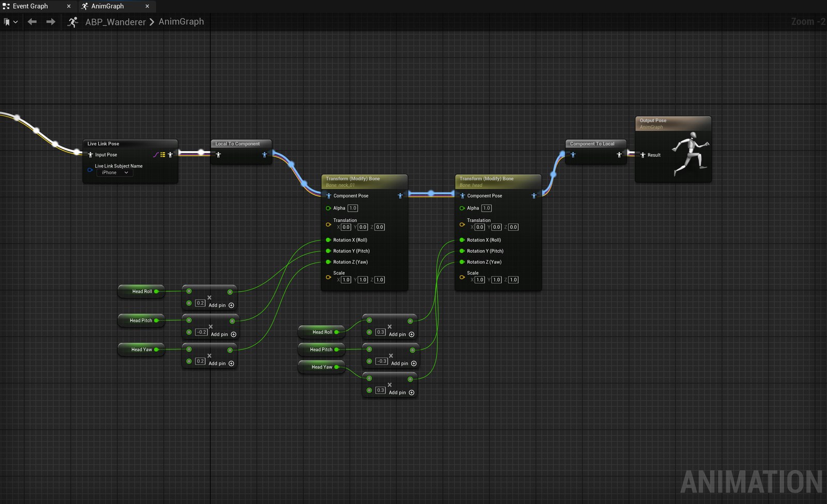The width and height of the screenshot is (827, 504).
Task: Click the Component Pose input pin on head node
Action: pyautogui.click(x=463, y=196)
